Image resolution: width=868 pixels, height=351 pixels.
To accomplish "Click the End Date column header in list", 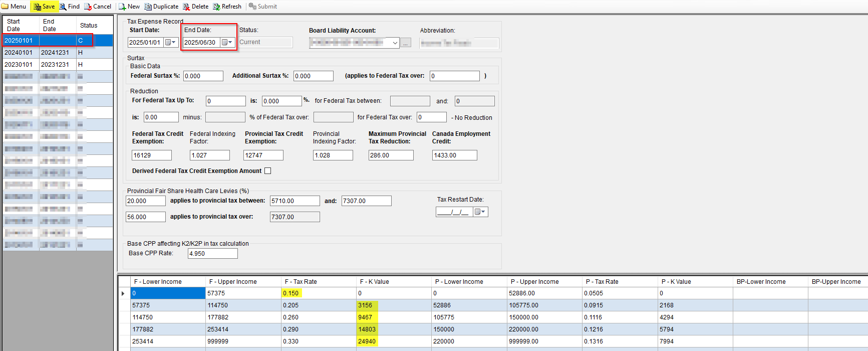I will click(x=58, y=25).
